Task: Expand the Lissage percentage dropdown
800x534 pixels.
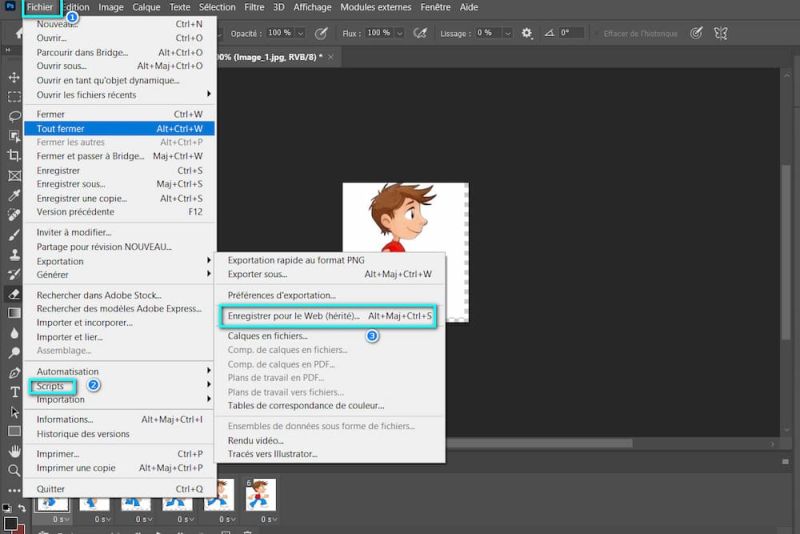Action: 504,33
